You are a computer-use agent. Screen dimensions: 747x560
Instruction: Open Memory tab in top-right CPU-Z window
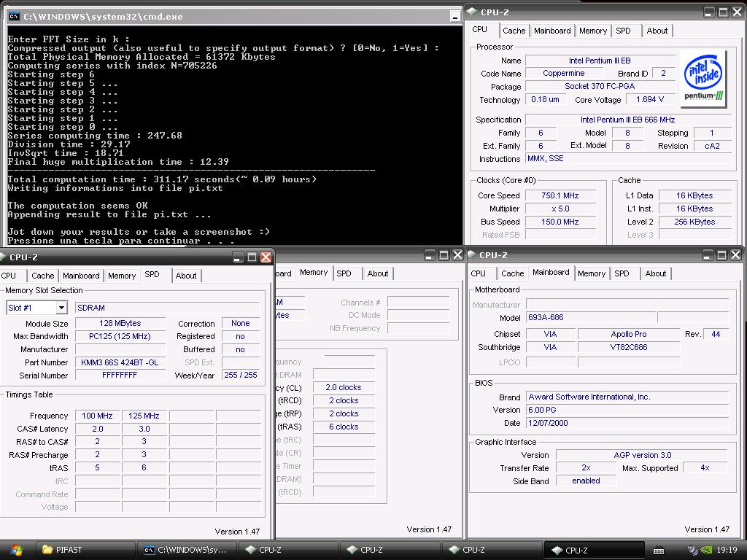(592, 31)
